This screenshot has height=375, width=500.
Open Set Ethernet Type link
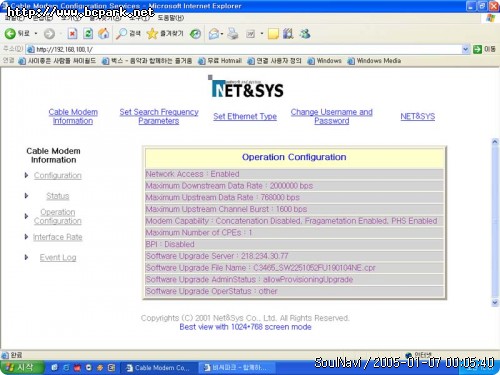[245, 116]
